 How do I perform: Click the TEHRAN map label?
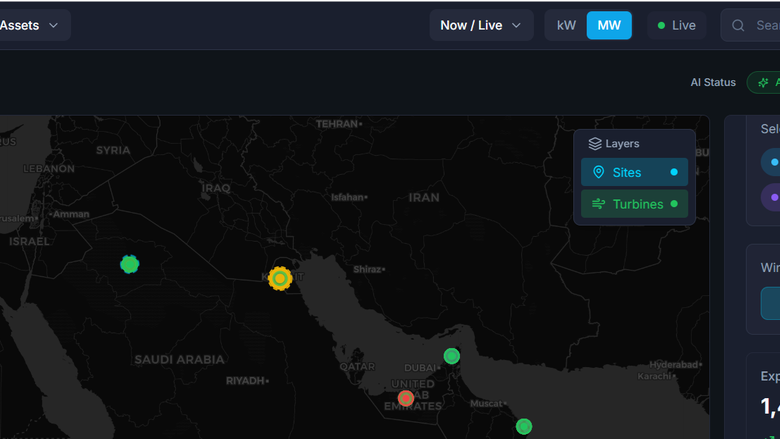pyautogui.click(x=339, y=124)
